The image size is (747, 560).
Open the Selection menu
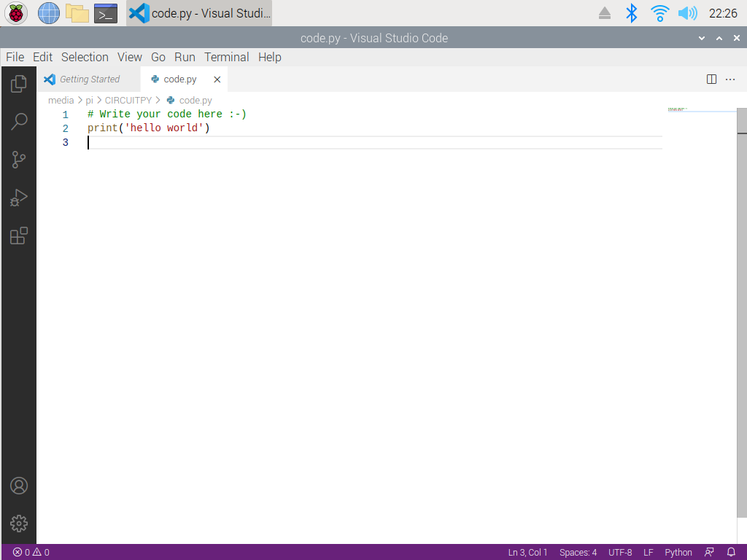click(x=85, y=57)
